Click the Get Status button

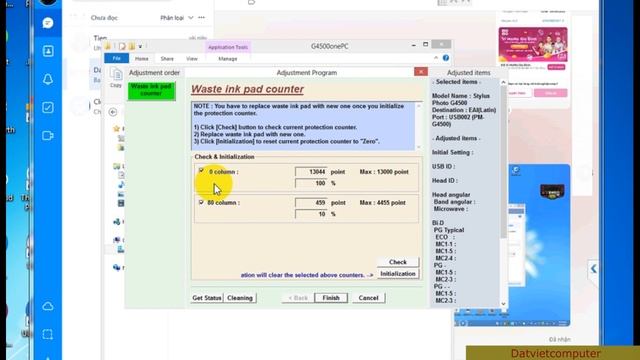207,298
